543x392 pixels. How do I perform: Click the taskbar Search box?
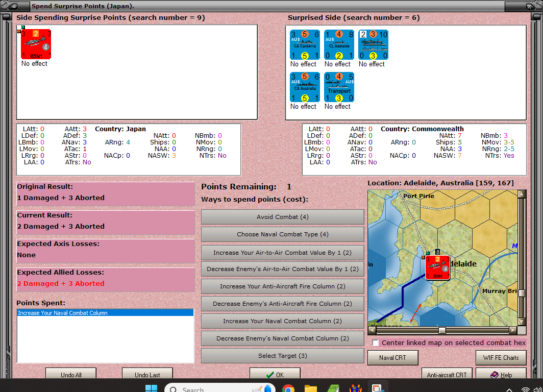[219, 388]
